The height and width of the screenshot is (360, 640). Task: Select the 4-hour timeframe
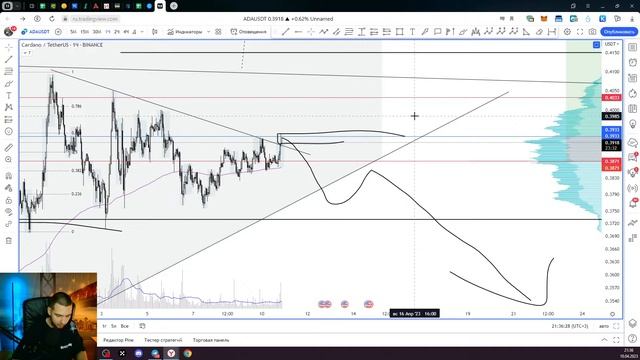click(x=126, y=32)
